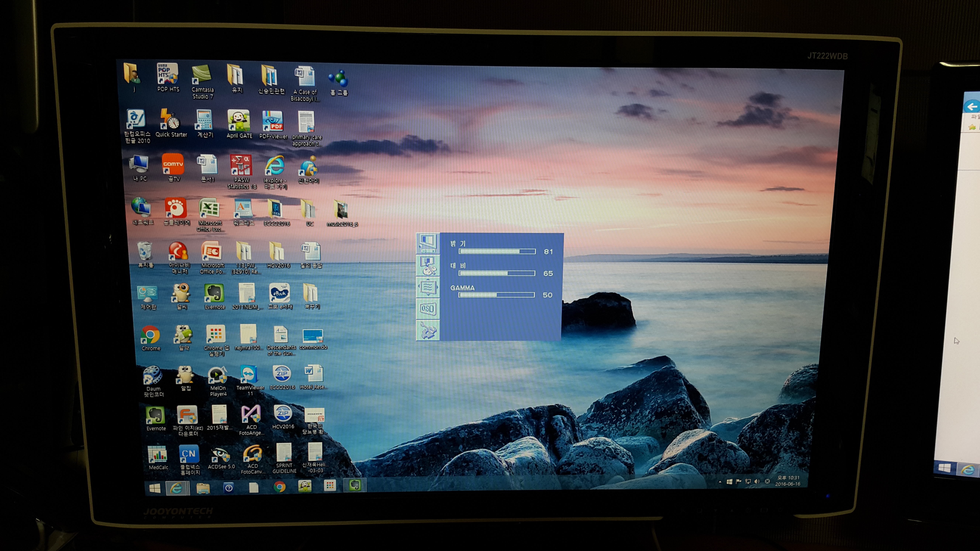Select the tools/setup tab in OSD
This screenshot has height=551, width=980.
coord(428,330)
